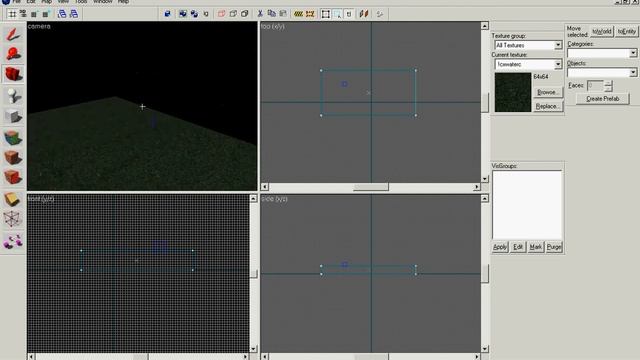Click the show all hidden objects icon
Image resolution: width=640 pixels, height=360 pixels.
pos(244,14)
